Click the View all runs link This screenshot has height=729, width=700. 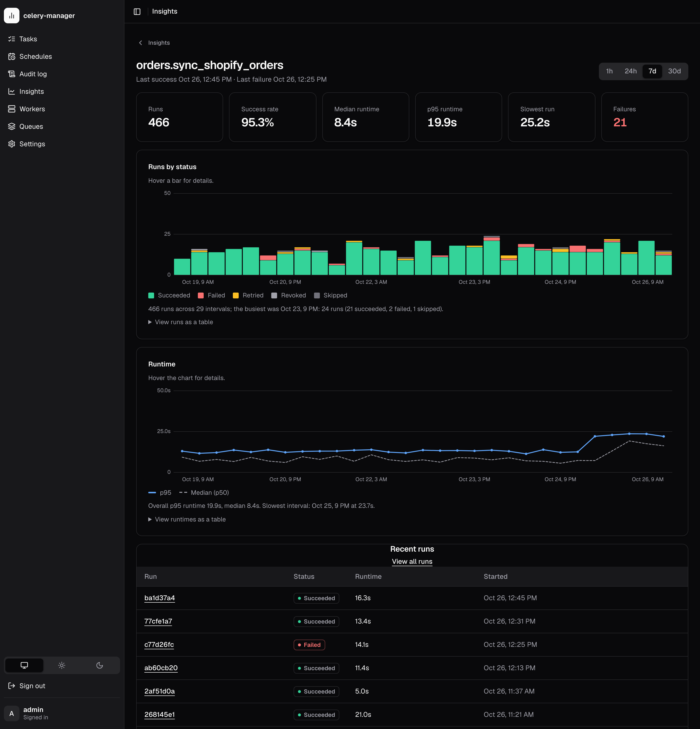point(412,561)
